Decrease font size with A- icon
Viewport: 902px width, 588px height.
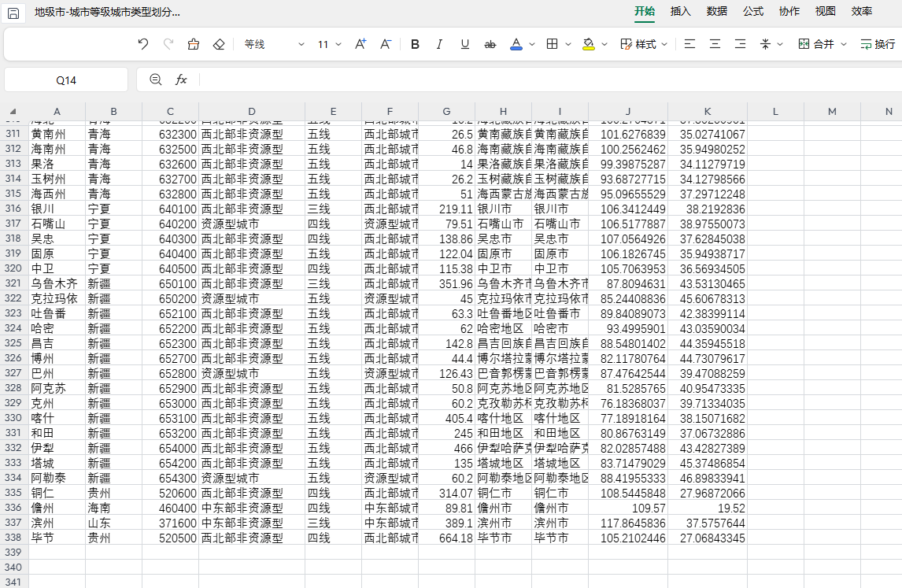tap(386, 44)
